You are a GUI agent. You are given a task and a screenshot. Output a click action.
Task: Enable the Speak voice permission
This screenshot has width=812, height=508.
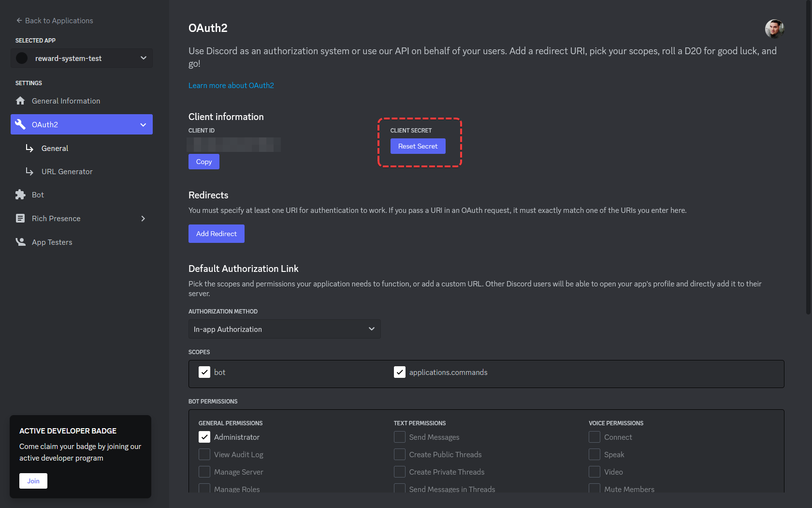click(x=594, y=454)
